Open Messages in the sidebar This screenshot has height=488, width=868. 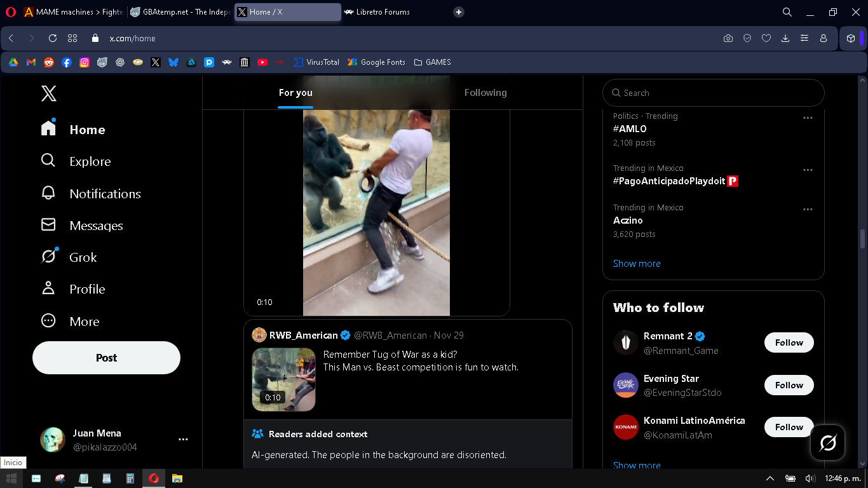pos(82,226)
